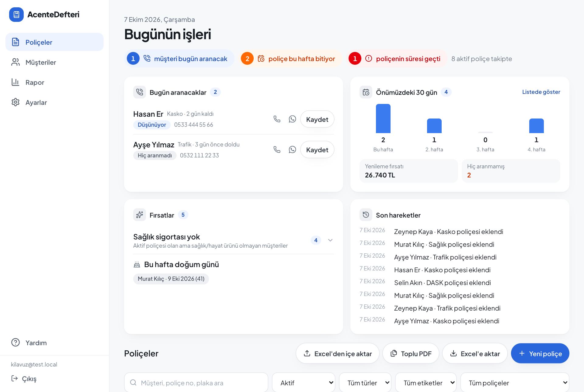Image resolution: width=584 pixels, height=392 pixels.
Task: Click the Ayarlar gear icon
Action: coord(16,102)
